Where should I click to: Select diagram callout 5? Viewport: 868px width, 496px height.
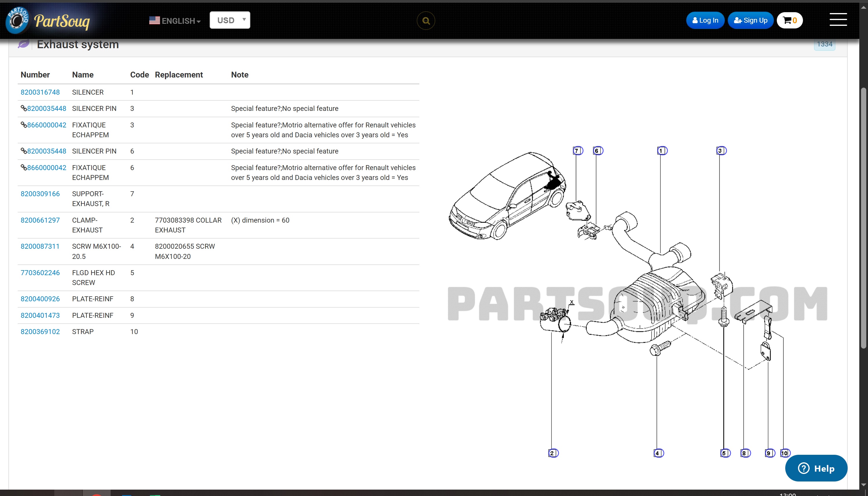(725, 453)
